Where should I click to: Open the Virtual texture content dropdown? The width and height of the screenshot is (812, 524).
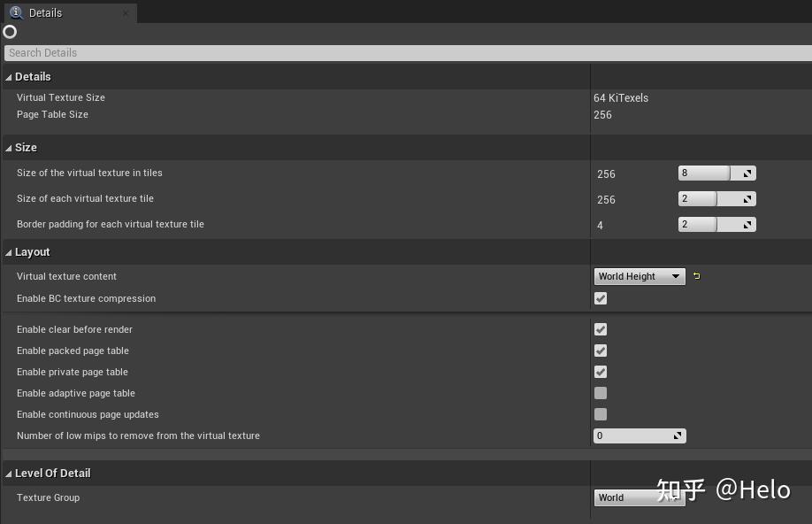tap(640, 276)
